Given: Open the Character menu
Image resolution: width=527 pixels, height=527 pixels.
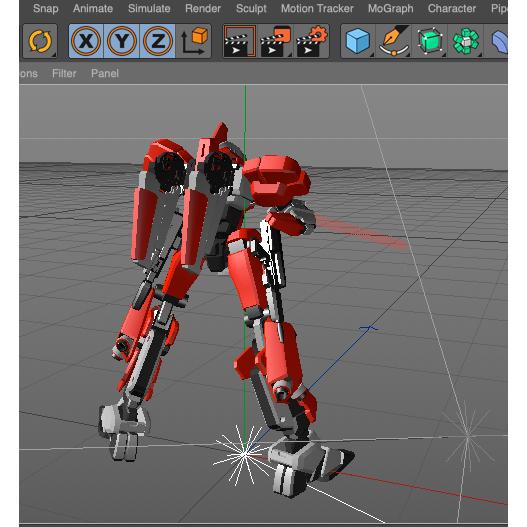Looking at the screenshot, I should 452,8.
